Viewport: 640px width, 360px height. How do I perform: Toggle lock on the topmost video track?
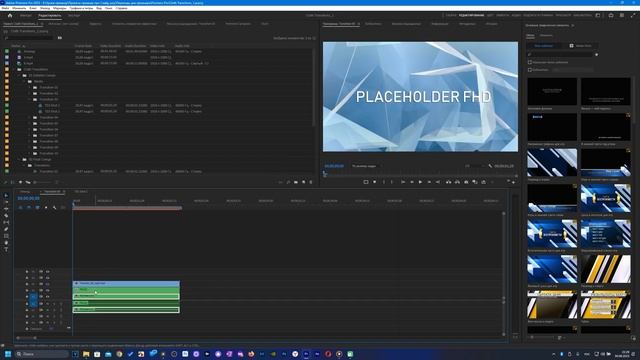pyautogui.click(x=27, y=271)
